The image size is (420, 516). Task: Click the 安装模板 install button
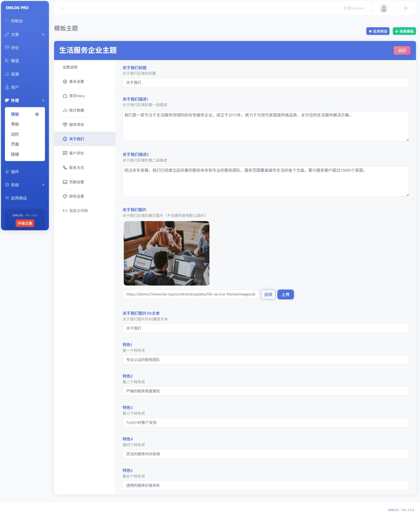[x=404, y=31]
